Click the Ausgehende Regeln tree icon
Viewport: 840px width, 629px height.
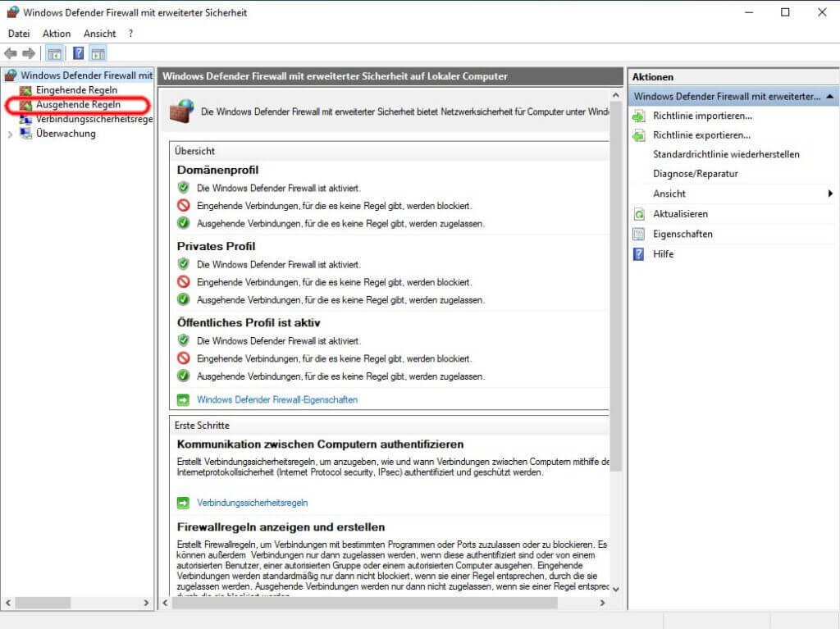click(25, 105)
